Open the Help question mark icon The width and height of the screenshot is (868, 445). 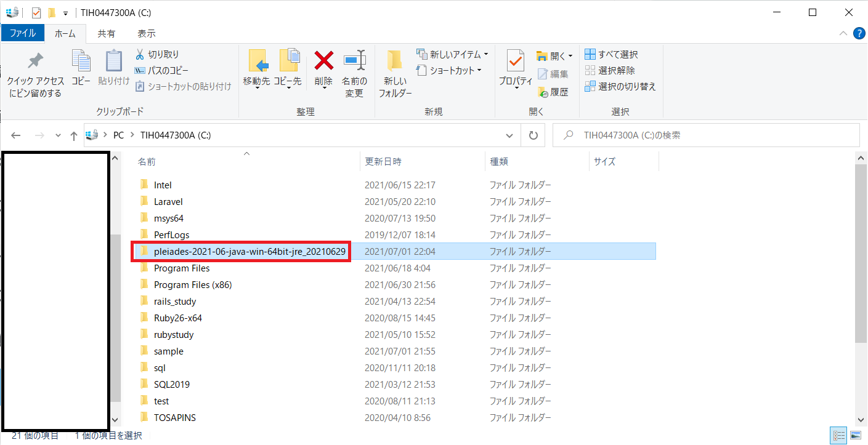tap(859, 33)
